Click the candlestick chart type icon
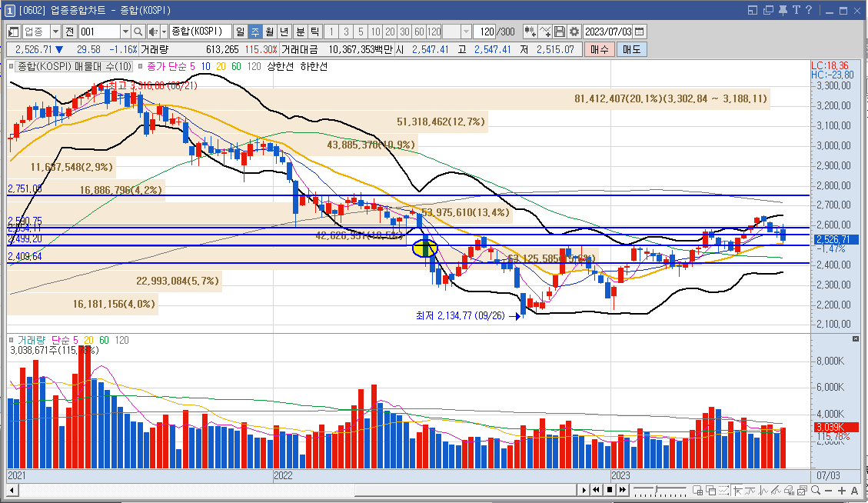 [x=530, y=32]
